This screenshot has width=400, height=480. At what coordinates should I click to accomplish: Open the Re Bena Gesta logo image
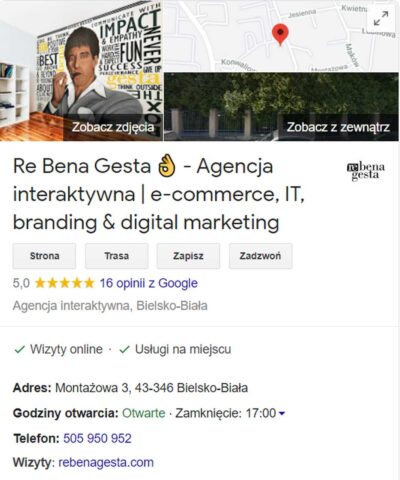[x=366, y=172]
